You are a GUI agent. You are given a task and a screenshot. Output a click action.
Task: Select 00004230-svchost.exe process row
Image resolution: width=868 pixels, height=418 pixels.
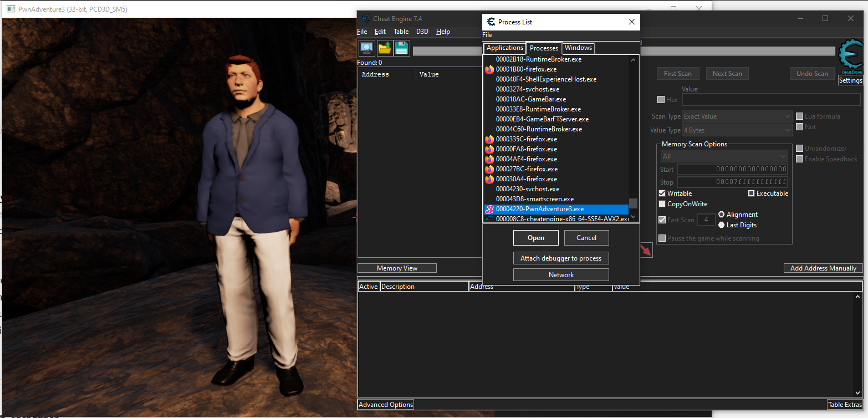[556, 189]
